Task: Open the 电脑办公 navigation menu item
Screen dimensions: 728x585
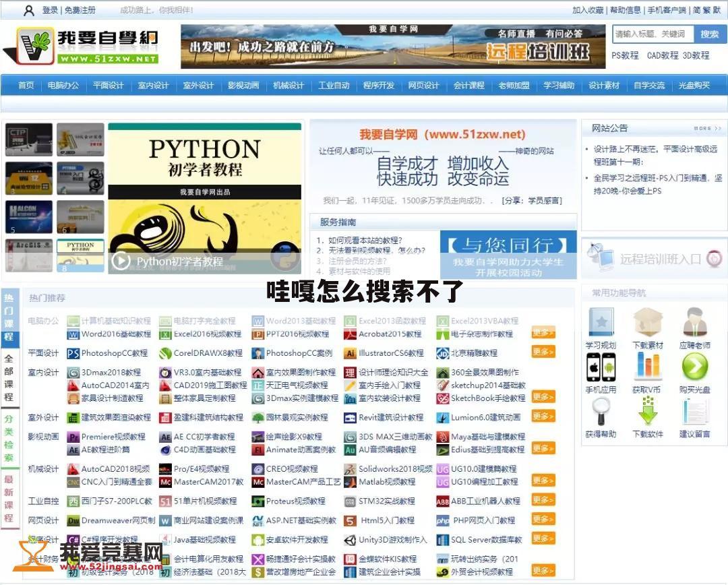Action: 63,86
